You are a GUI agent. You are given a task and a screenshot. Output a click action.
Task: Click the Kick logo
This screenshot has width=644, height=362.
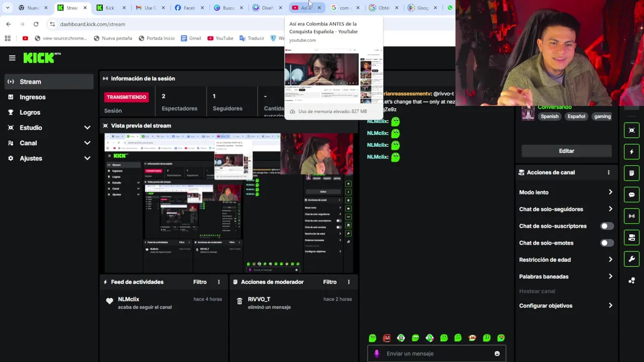(x=41, y=58)
